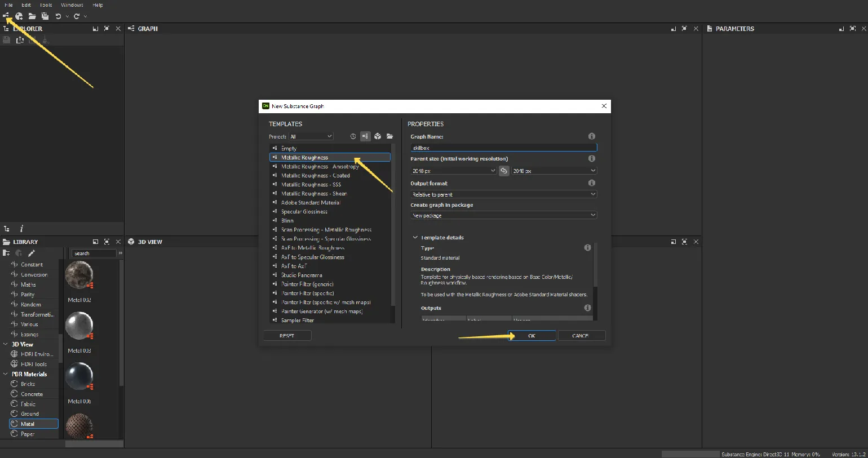The width and height of the screenshot is (868, 458).
Task: Click the 3D cube template filter icon
Action: pos(378,136)
